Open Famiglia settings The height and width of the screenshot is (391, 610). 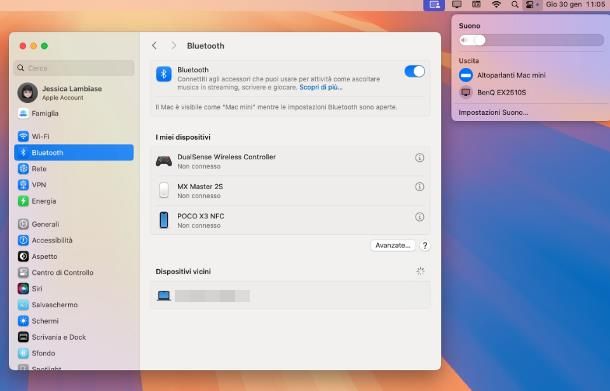click(x=74, y=113)
